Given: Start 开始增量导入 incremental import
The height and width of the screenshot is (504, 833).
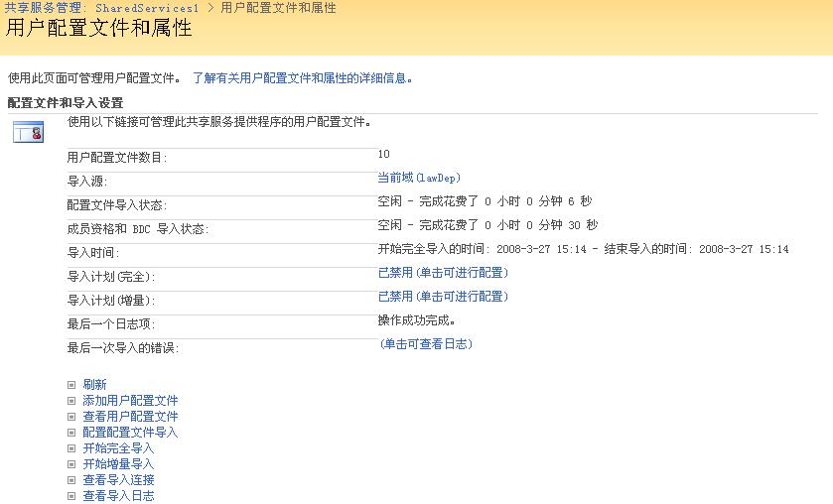Looking at the screenshot, I should click(x=118, y=464).
